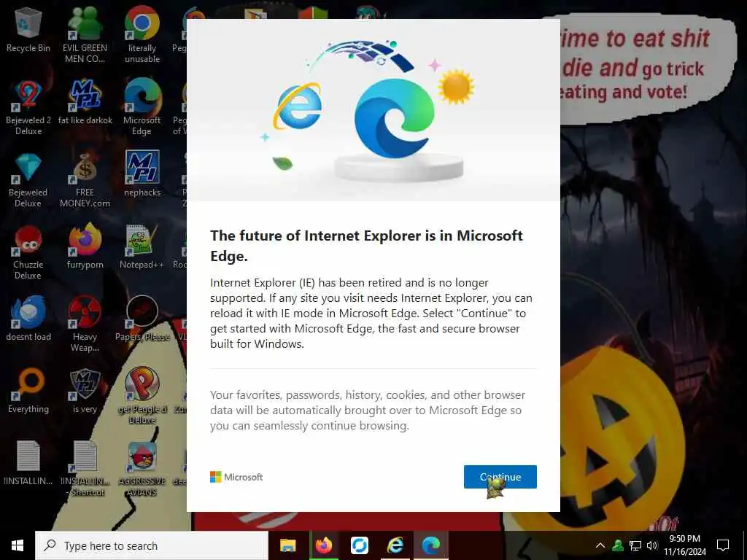Switch to Firefox in the taskbar
Image resolution: width=747 pixels, height=560 pixels.
coord(323,545)
